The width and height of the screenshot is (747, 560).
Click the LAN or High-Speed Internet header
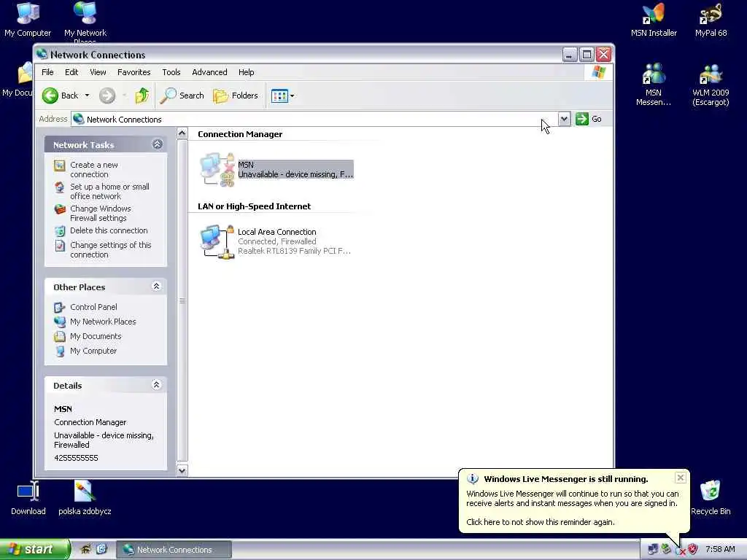pyautogui.click(x=254, y=206)
